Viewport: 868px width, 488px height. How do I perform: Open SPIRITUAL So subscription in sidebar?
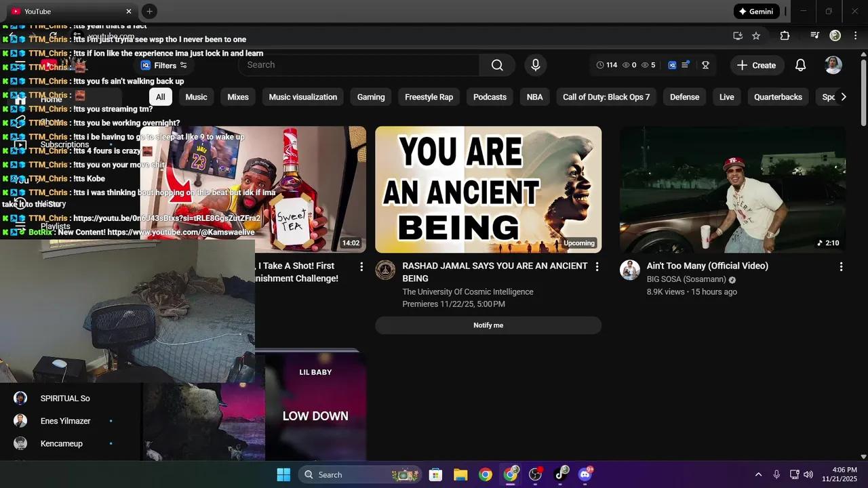[65, 399]
